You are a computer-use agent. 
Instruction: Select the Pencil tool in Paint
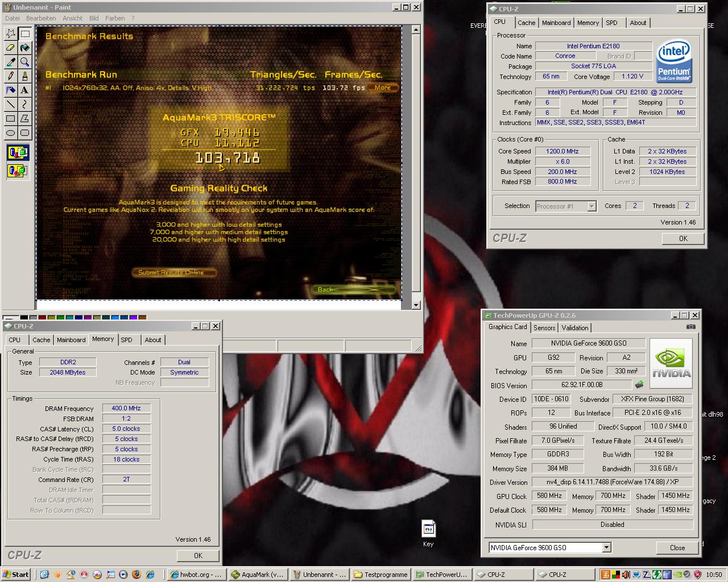pos(10,76)
